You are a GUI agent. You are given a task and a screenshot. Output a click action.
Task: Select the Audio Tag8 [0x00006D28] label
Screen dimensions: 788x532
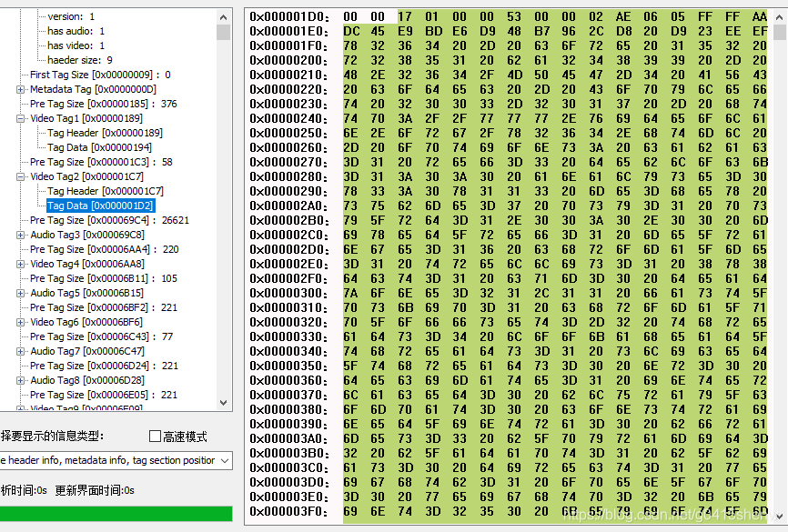pos(87,381)
